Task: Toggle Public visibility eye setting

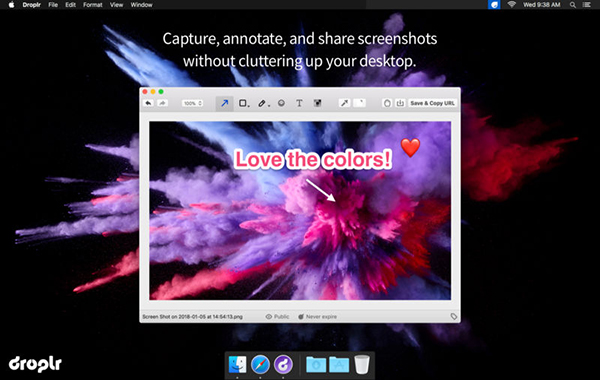Action: (x=277, y=316)
